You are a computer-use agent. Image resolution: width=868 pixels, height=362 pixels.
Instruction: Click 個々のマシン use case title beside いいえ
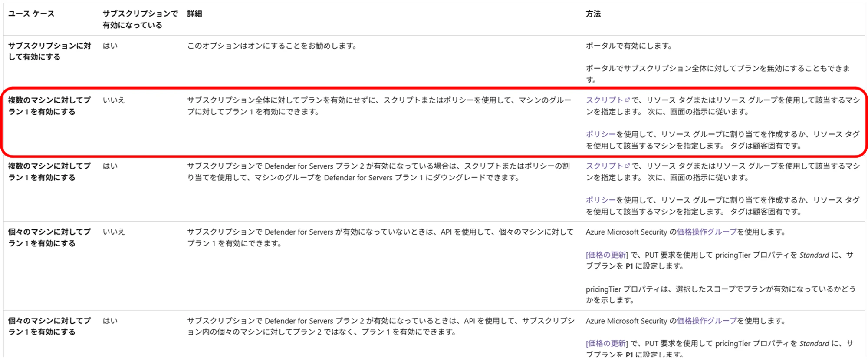(x=49, y=238)
